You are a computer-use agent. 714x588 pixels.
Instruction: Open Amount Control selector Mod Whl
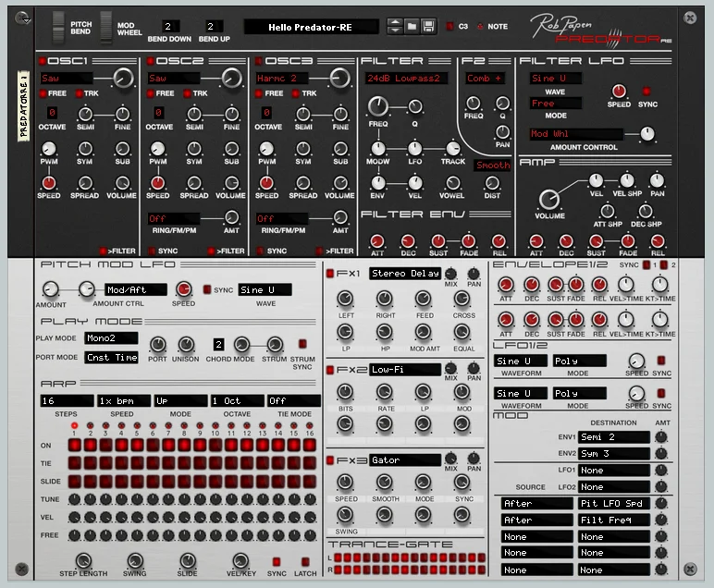click(x=576, y=134)
